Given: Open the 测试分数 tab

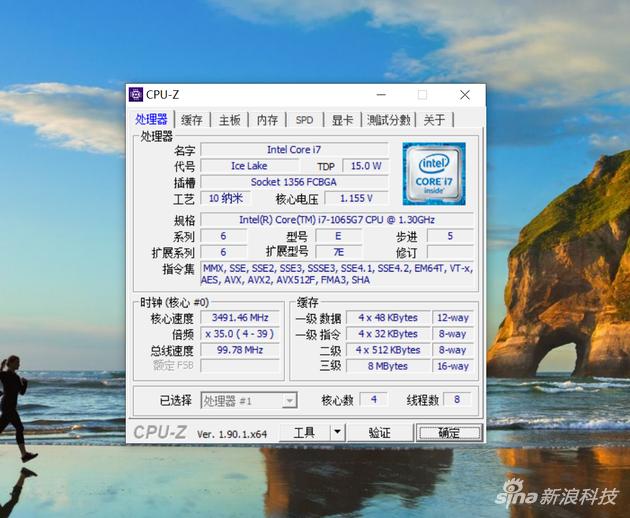Looking at the screenshot, I should click(389, 120).
